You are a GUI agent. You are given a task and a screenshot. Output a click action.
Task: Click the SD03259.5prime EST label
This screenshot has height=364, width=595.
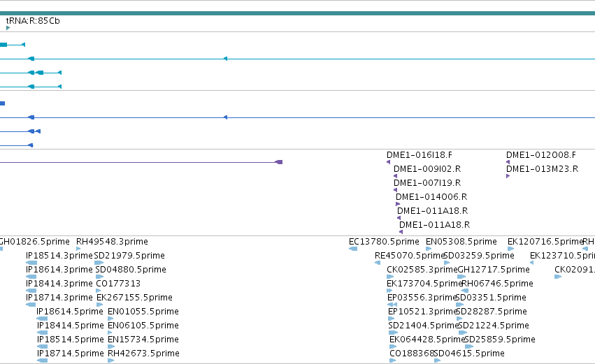[479, 256]
